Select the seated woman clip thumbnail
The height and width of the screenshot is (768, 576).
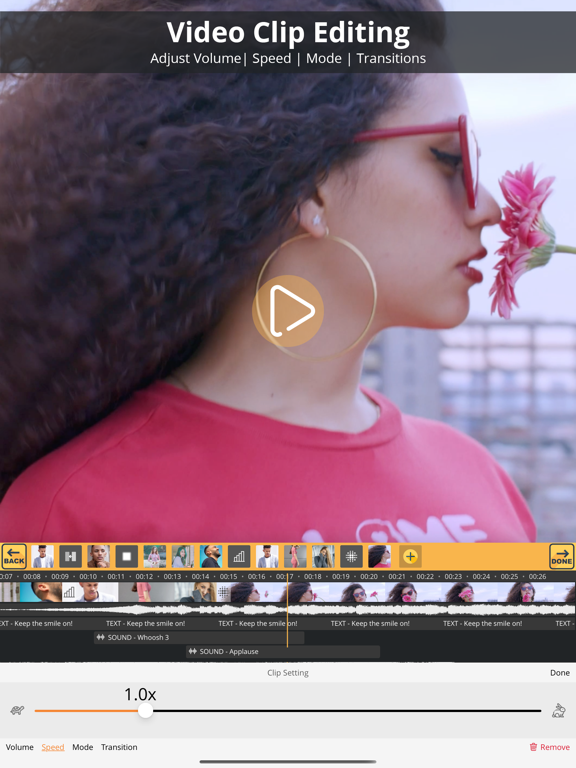[x=323, y=556]
